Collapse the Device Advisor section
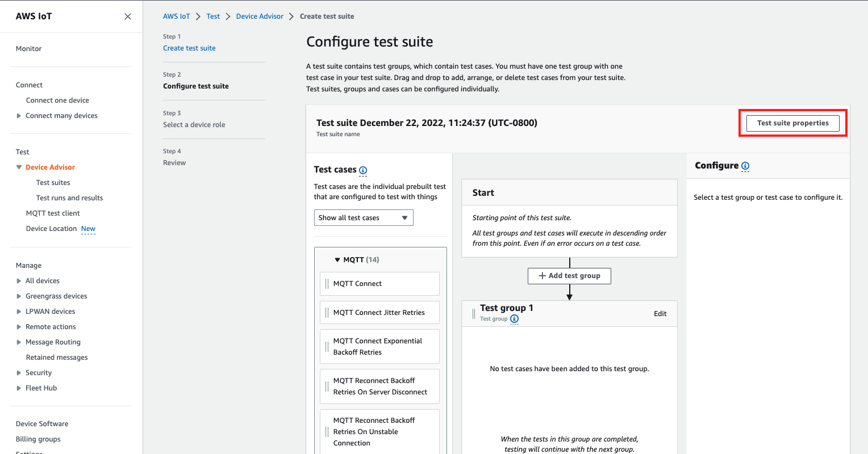This screenshot has width=868, height=454. (19, 167)
